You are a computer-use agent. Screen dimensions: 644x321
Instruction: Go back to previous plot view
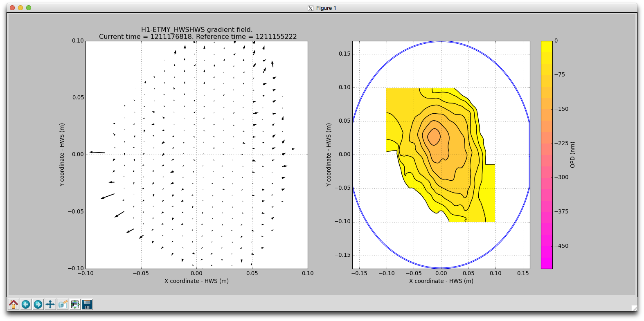coord(26,304)
